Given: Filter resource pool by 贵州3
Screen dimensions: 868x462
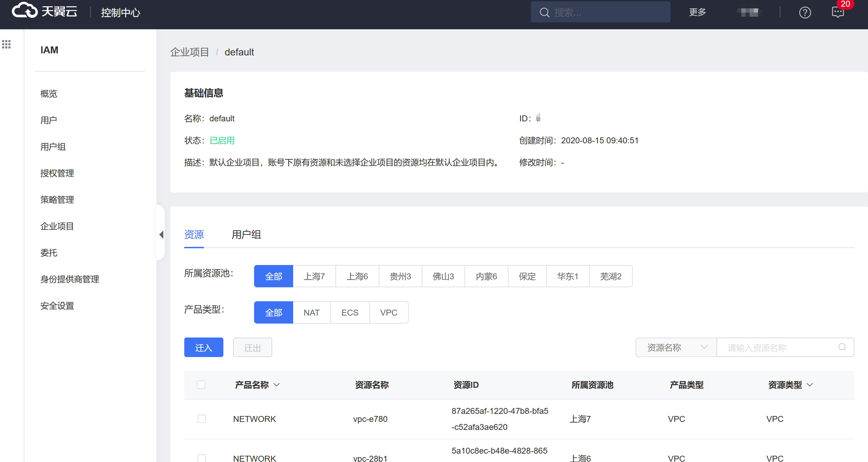Looking at the screenshot, I should [400, 276].
